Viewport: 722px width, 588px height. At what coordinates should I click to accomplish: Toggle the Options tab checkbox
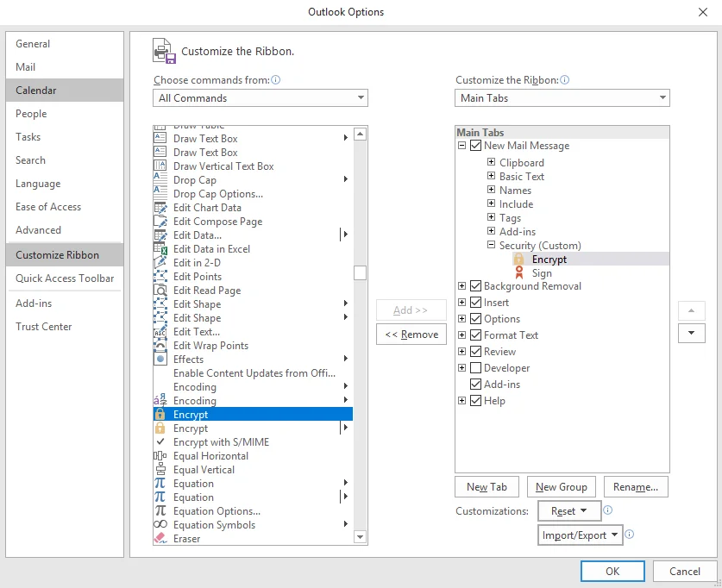click(x=475, y=318)
